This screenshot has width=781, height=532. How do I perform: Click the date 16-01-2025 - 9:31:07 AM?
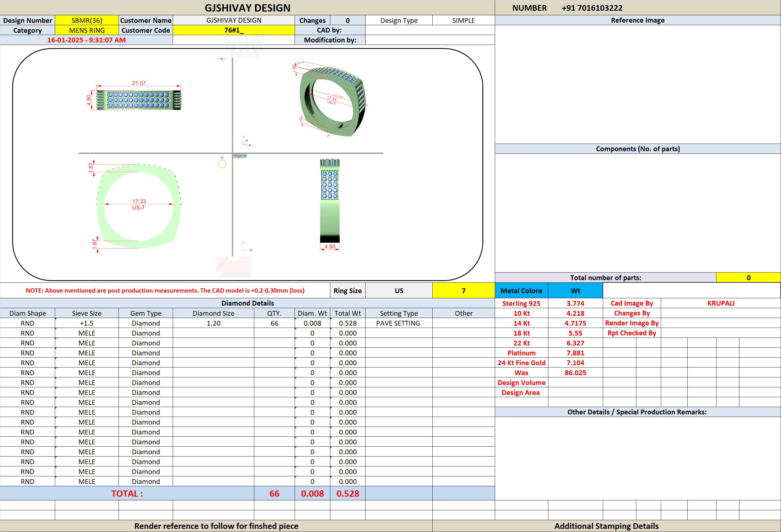click(x=86, y=40)
